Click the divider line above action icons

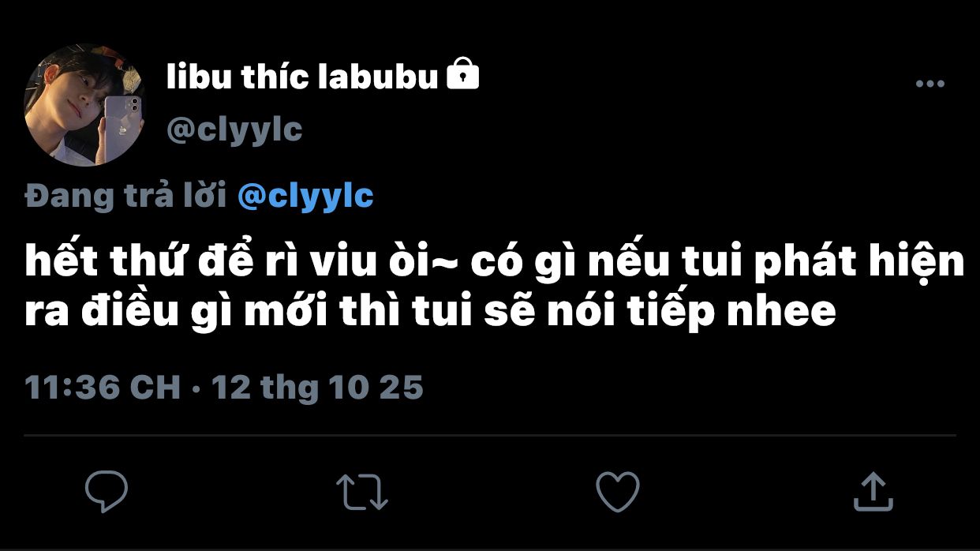pos(489,435)
